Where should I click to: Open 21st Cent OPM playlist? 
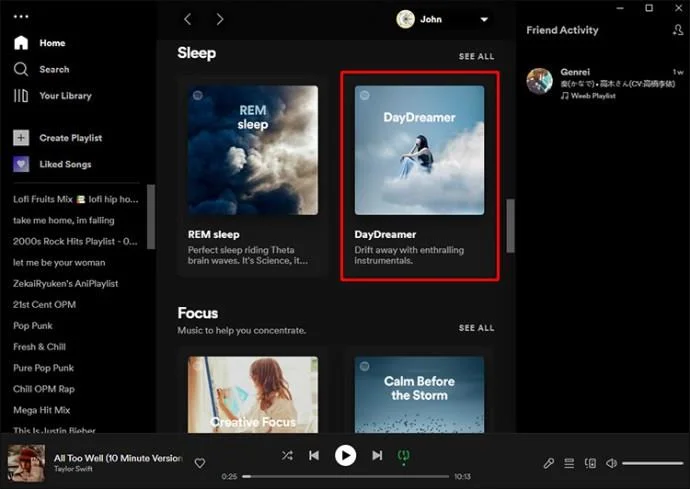point(44,305)
